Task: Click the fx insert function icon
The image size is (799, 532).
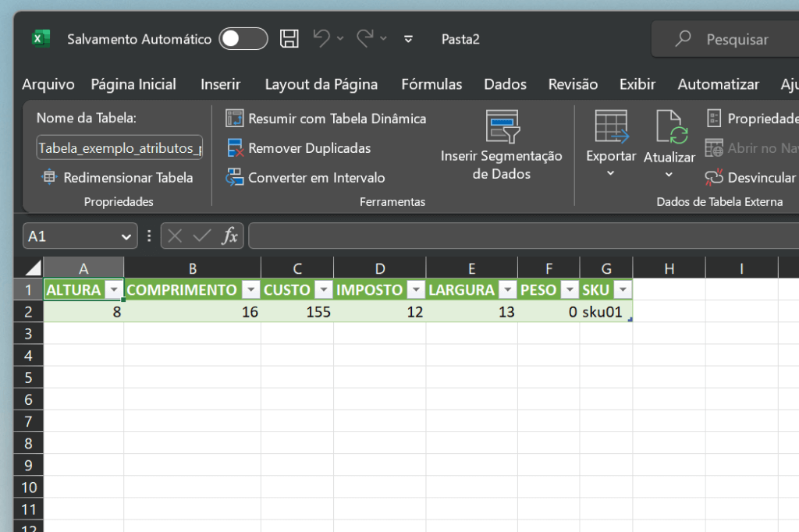Action: [230, 235]
